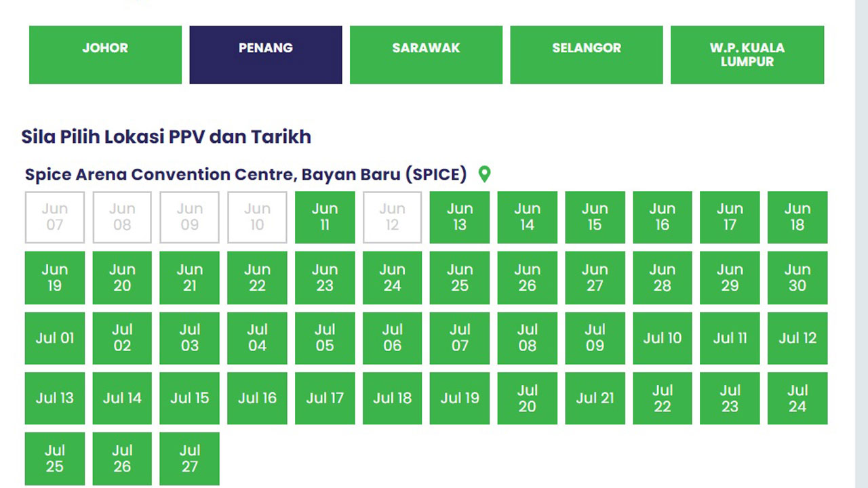The height and width of the screenshot is (488, 868).
Task: Pick the Jul 27 date tile
Action: coord(190,459)
